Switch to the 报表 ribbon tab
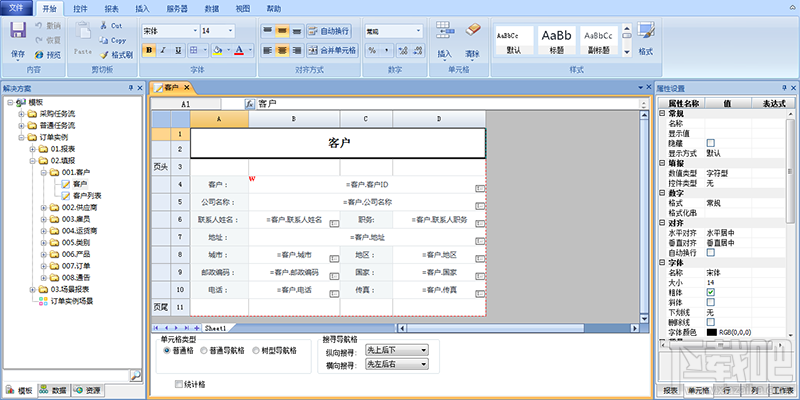 pyautogui.click(x=111, y=9)
